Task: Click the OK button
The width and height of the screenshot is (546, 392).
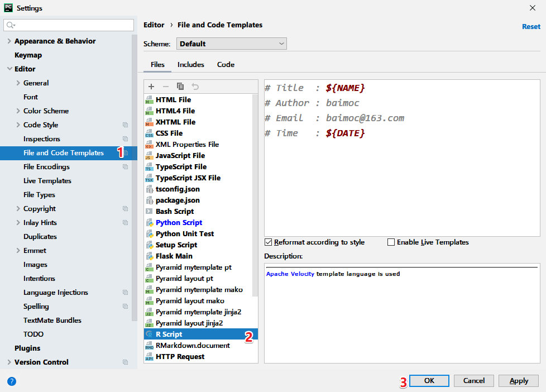Action: point(429,380)
